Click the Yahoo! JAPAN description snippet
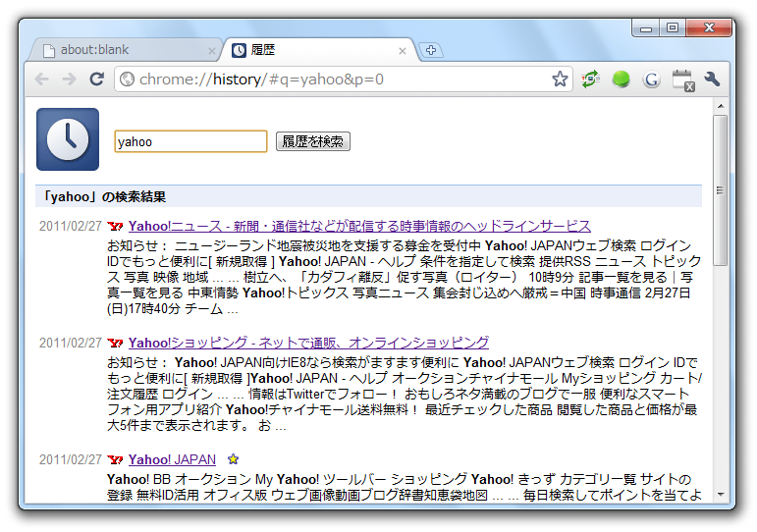 point(405,487)
